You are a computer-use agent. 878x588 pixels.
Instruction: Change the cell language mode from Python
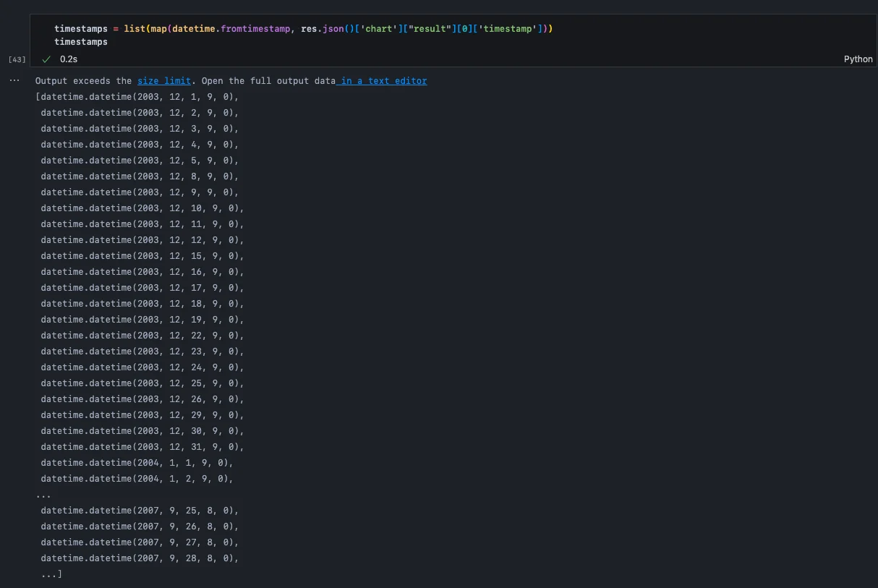tap(858, 59)
